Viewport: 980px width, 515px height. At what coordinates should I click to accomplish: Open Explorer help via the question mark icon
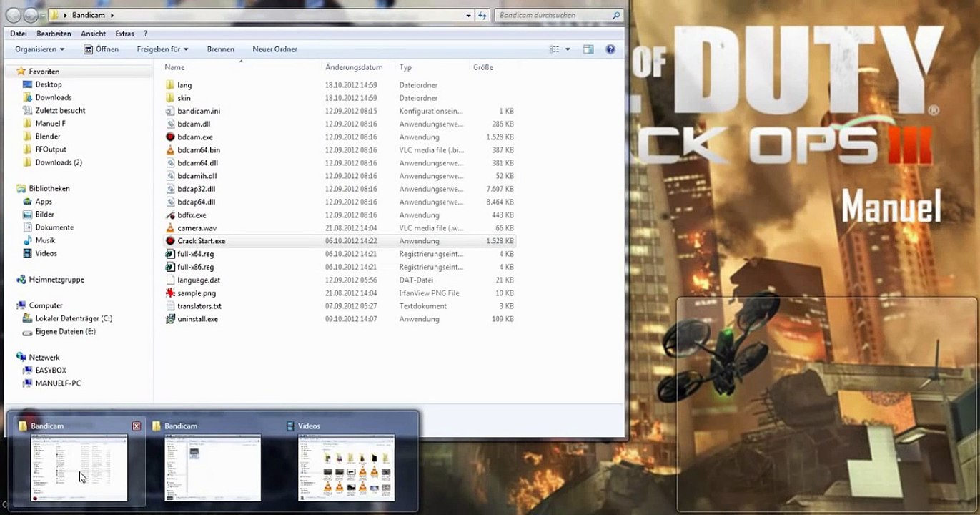tap(610, 49)
